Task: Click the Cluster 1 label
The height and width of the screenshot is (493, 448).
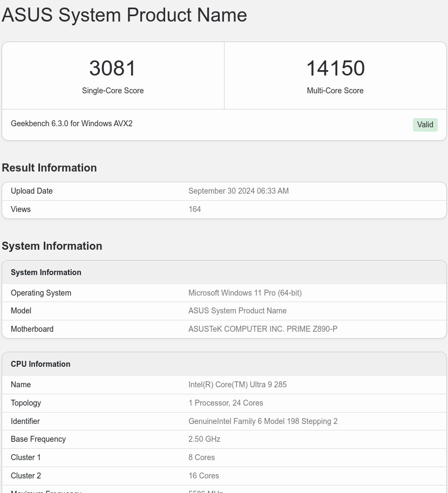Action: 26,457
